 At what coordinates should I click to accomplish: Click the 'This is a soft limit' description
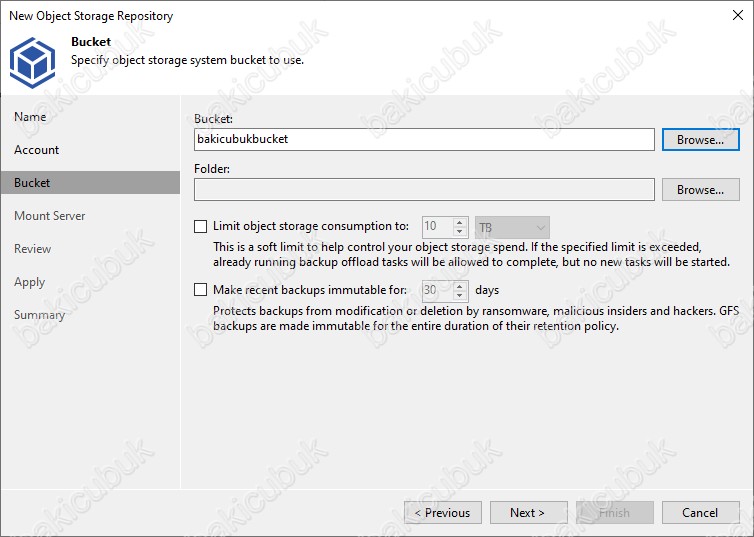471,255
